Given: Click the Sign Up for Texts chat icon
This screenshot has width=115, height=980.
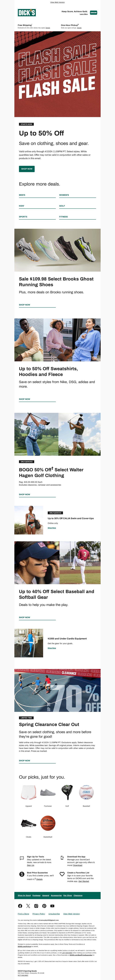Looking at the screenshot, I should (x=22, y=858).
